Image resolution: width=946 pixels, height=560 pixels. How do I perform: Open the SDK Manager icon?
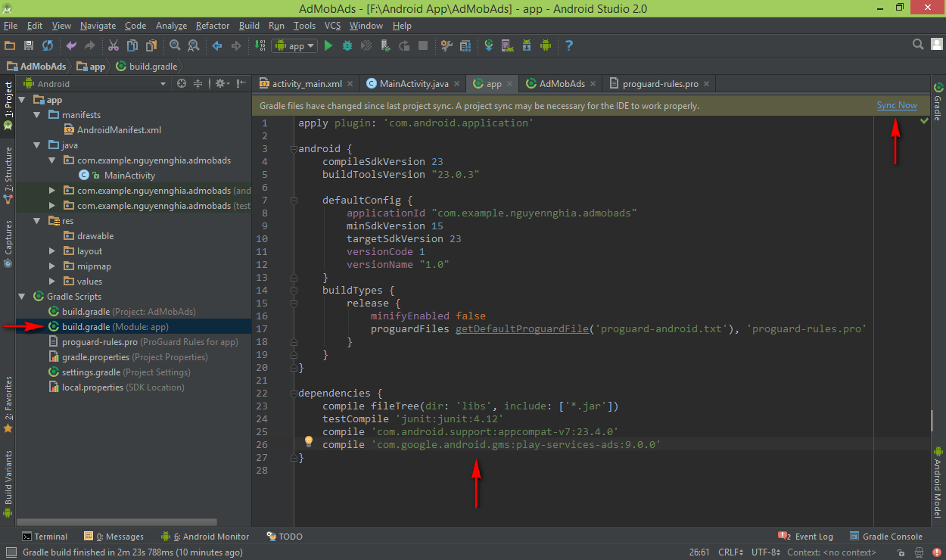[527, 45]
